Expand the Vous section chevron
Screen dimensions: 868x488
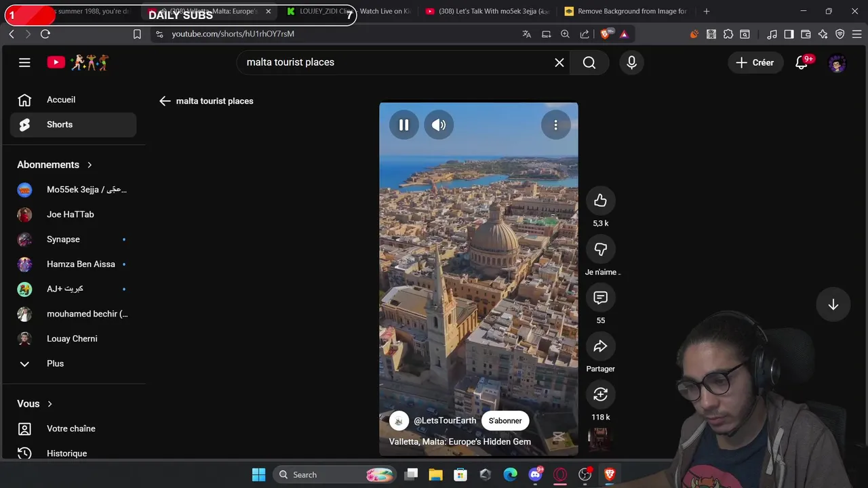click(50, 404)
